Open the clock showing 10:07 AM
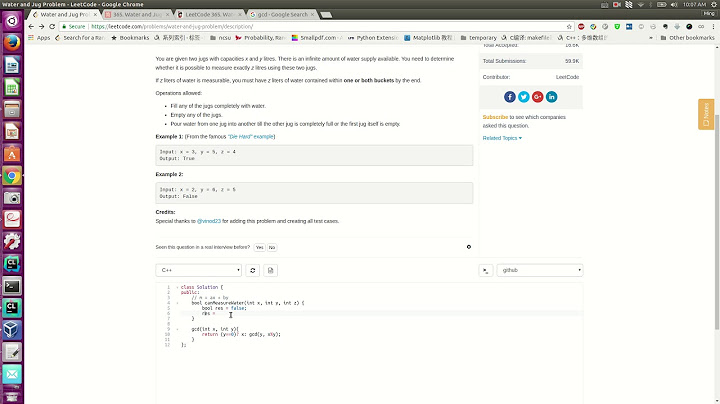The width and height of the screenshot is (720, 404). [694, 4]
